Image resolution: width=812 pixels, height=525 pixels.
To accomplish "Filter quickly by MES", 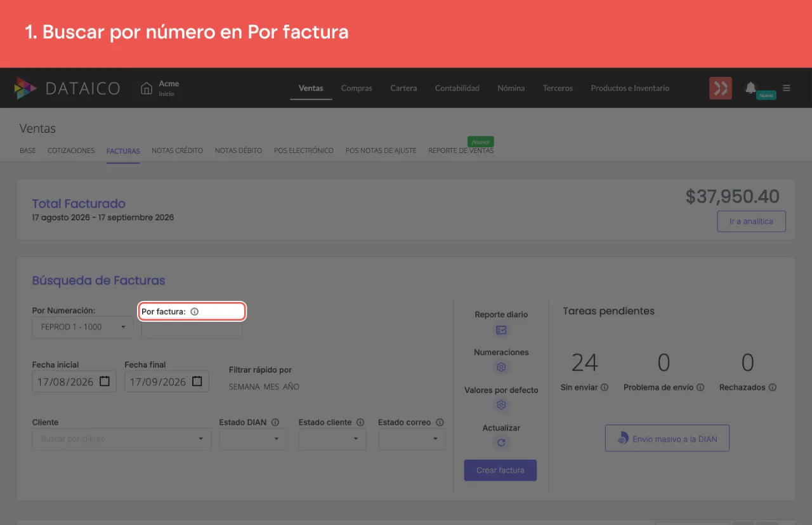I will 272,387.
